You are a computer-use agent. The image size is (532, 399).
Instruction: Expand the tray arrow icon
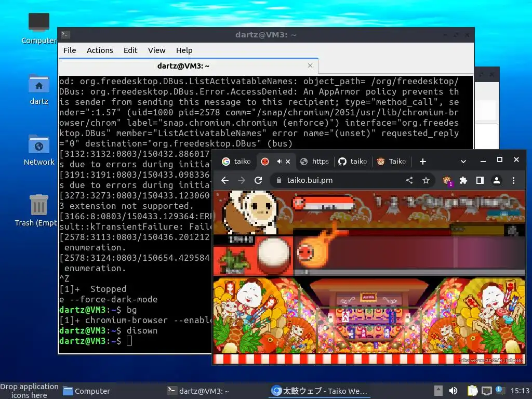tap(438, 391)
